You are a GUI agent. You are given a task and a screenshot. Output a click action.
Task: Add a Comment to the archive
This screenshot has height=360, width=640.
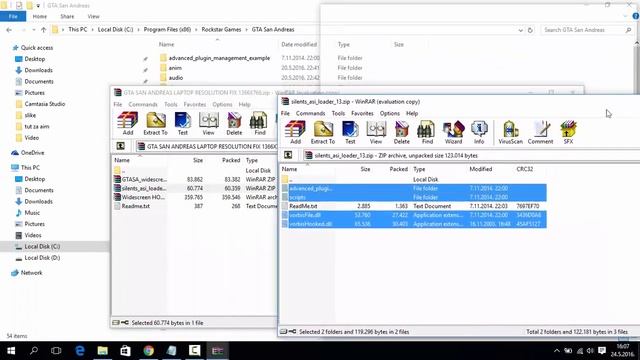click(x=540, y=133)
